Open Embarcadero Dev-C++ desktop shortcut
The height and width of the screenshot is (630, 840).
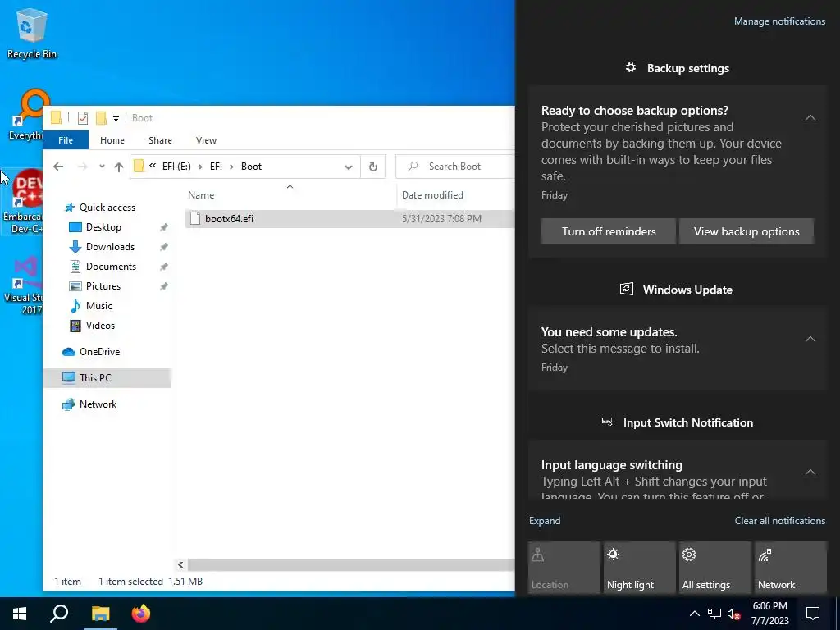pyautogui.click(x=21, y=201)
